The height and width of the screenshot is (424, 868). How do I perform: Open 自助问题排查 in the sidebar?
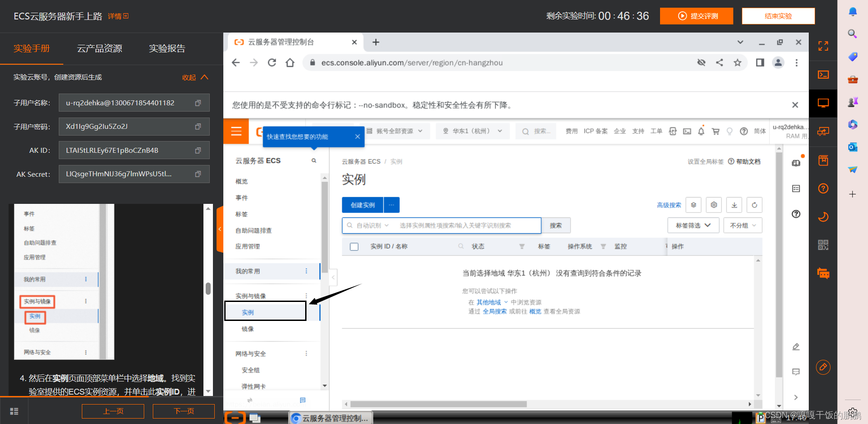[x=253, y=231]
